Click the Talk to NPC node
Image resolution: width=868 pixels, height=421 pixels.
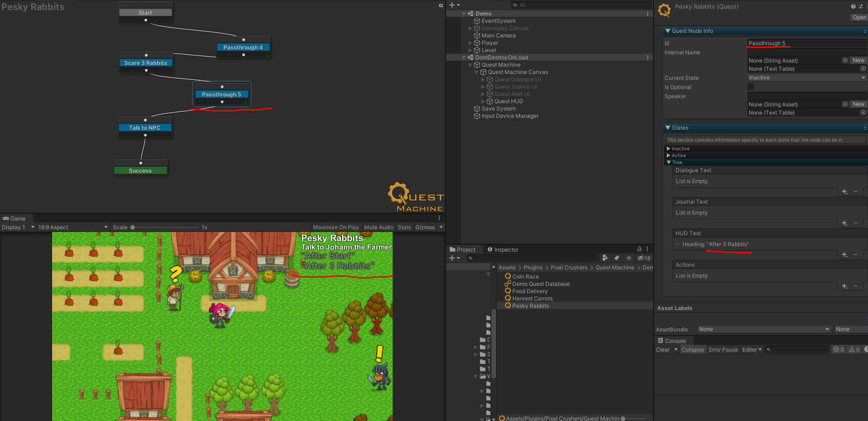(x=145, y=128)
